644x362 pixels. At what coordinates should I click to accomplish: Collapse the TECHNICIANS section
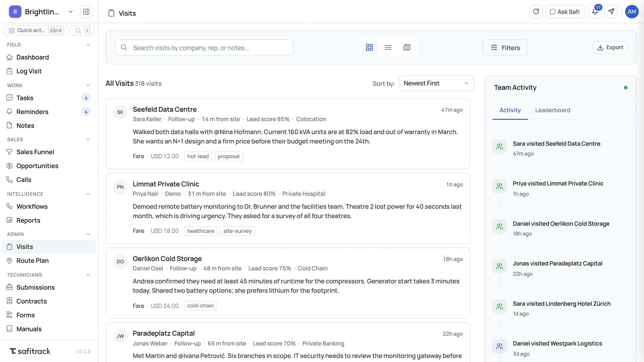click(88, 275)
